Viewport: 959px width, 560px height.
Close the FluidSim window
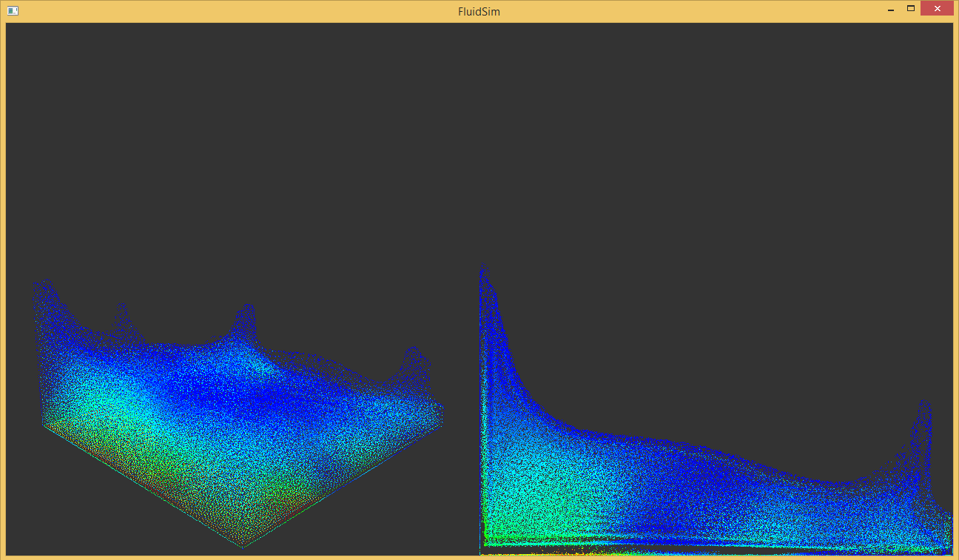[937, 9]
